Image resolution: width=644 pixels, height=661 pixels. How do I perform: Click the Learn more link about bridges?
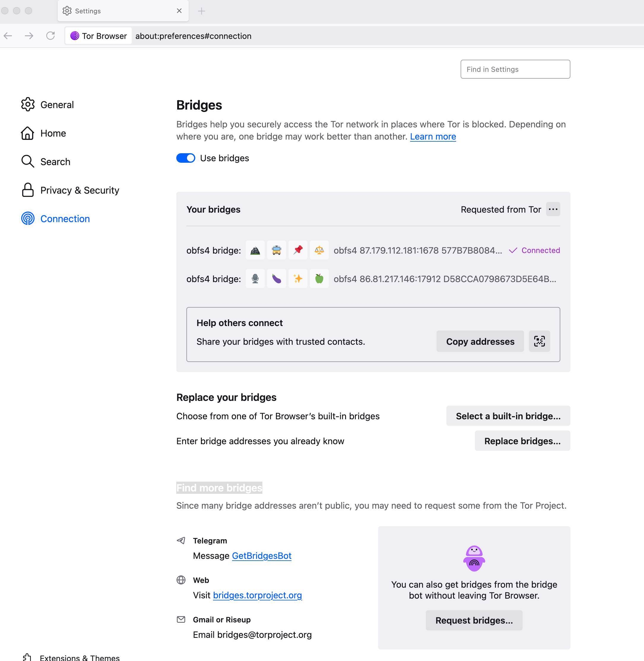(433, 136)
